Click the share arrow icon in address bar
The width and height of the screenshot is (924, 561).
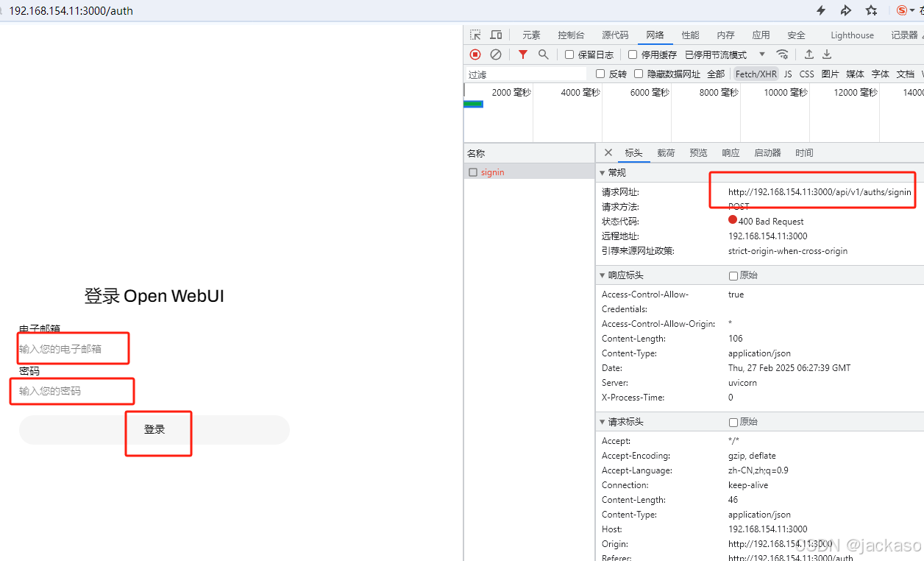[x=846, y=10]
